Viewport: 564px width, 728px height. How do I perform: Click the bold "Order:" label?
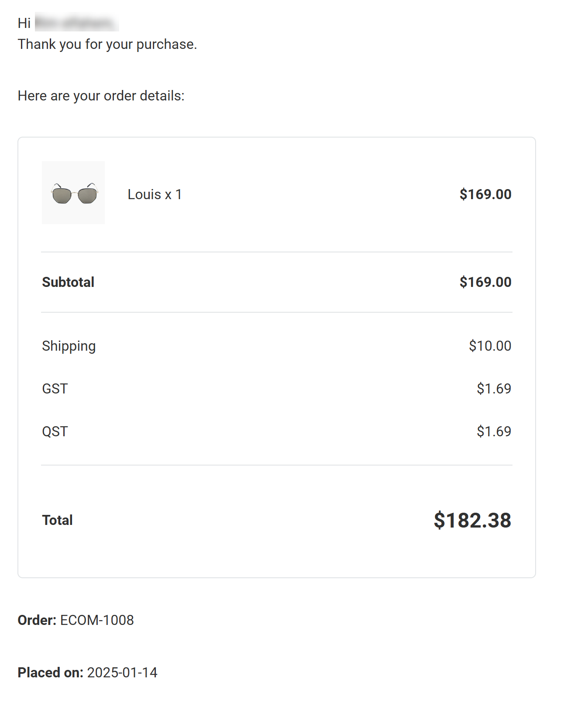point(37,620)
